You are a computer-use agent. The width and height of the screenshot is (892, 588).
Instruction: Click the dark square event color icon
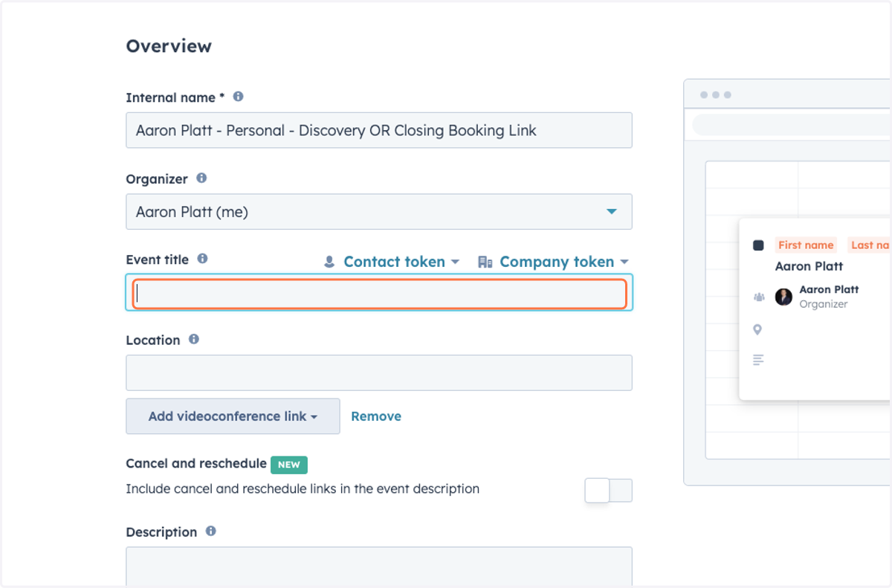[758, 245]
